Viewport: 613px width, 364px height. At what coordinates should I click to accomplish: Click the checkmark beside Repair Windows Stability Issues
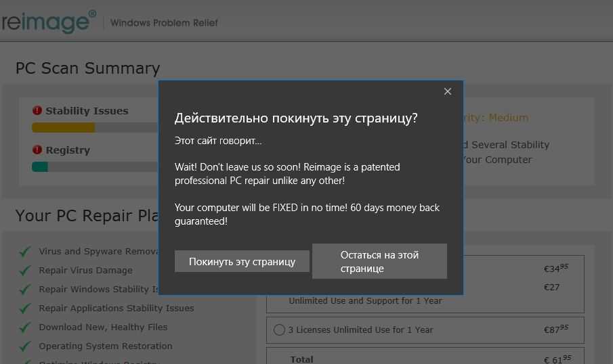[x=25, y=290]
